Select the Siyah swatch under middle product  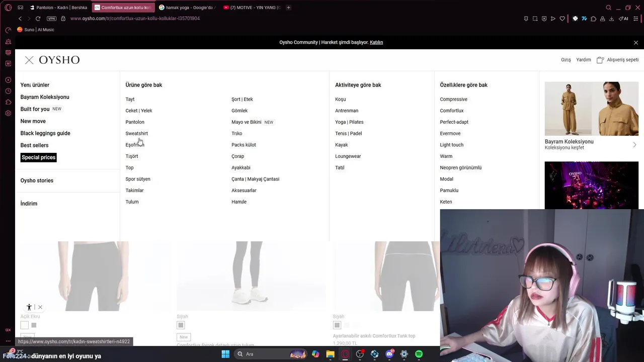[181, 325]
